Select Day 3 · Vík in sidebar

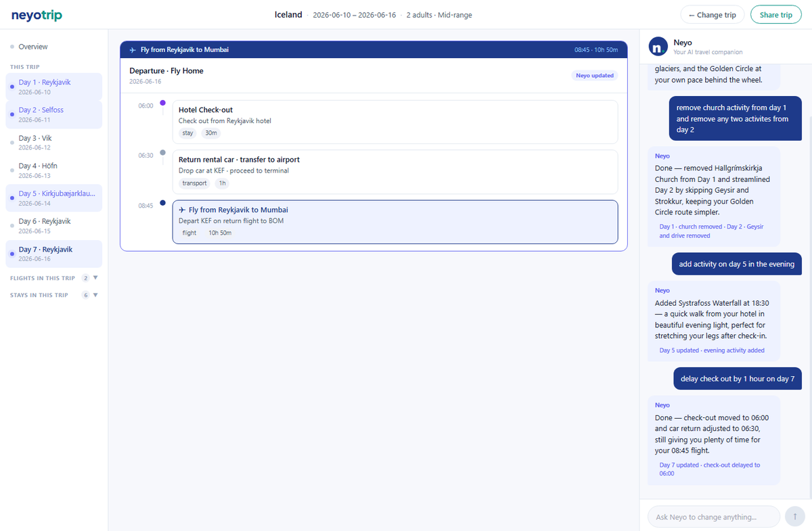(x=53, y=142)
